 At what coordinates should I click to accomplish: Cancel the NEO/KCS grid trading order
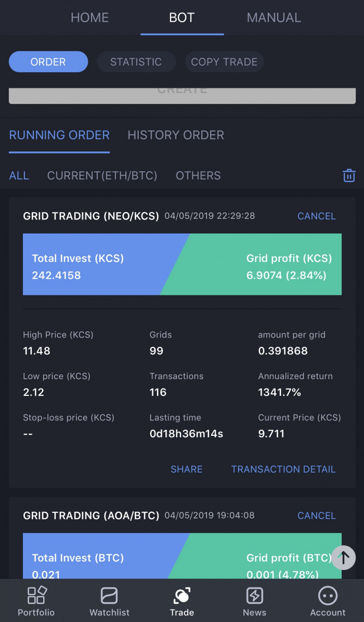[316, 216]
